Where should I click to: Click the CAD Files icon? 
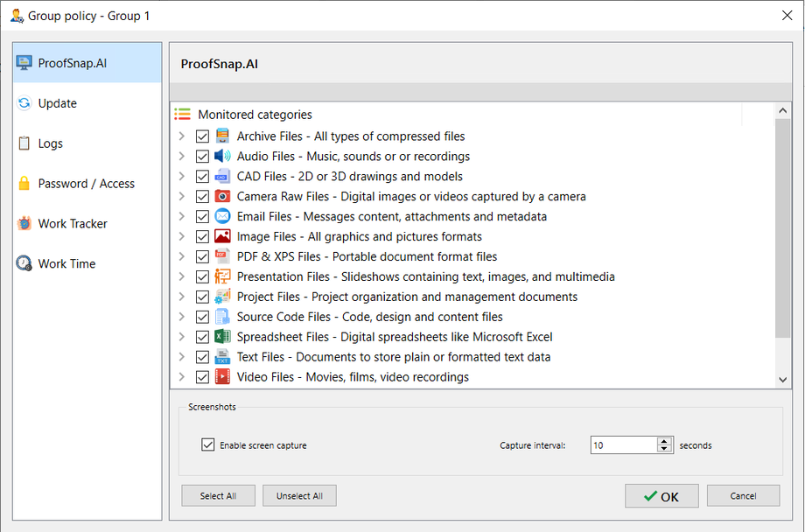point(222,176)
